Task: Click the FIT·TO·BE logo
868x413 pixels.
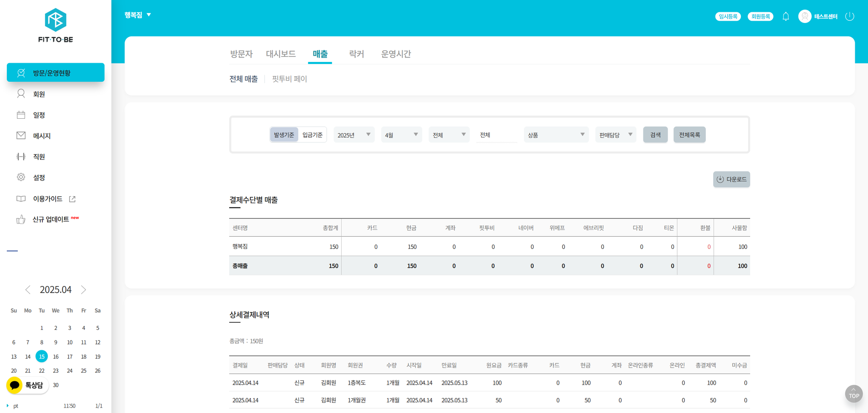Action: click(56, 25)
